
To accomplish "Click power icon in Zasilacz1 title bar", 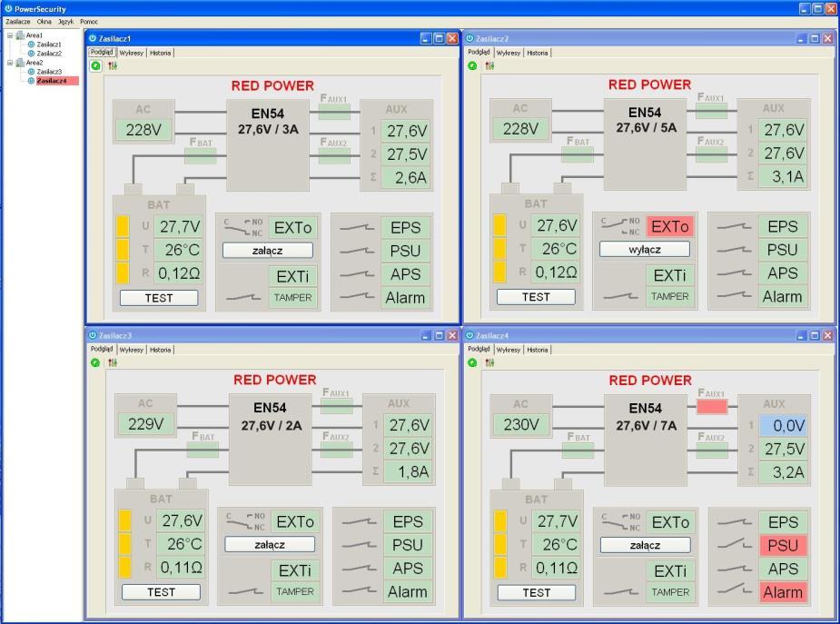I will (93, 38).
